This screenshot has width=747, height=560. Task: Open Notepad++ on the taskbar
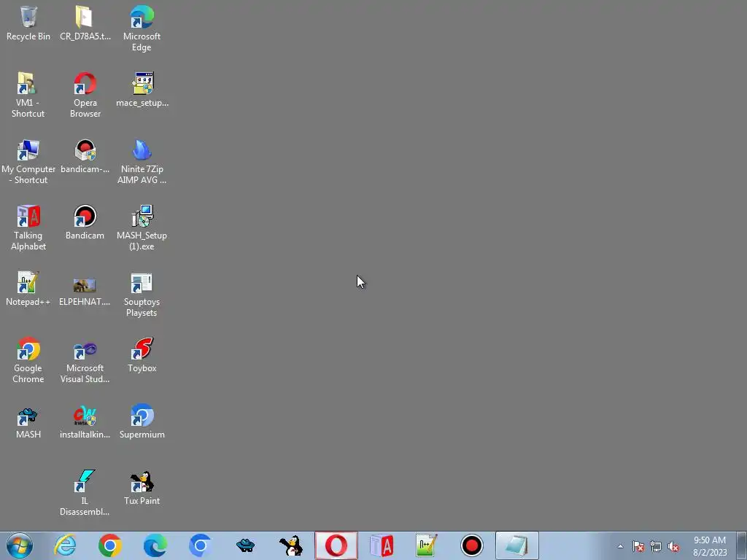[426, 545]
